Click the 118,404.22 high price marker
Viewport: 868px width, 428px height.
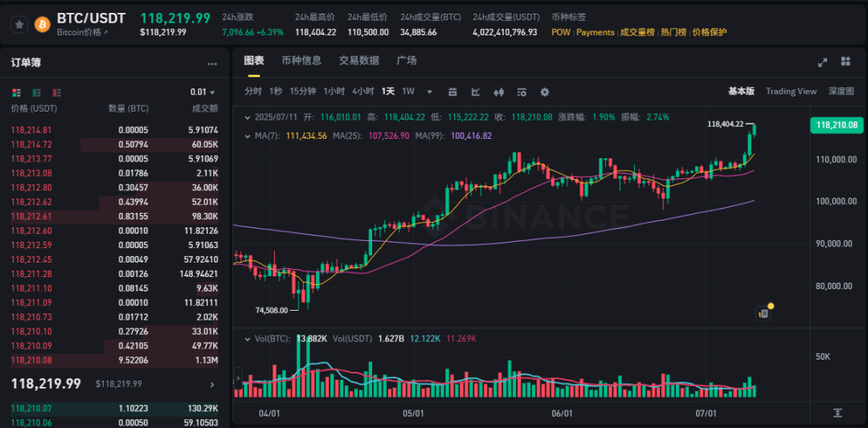(725, 124)
